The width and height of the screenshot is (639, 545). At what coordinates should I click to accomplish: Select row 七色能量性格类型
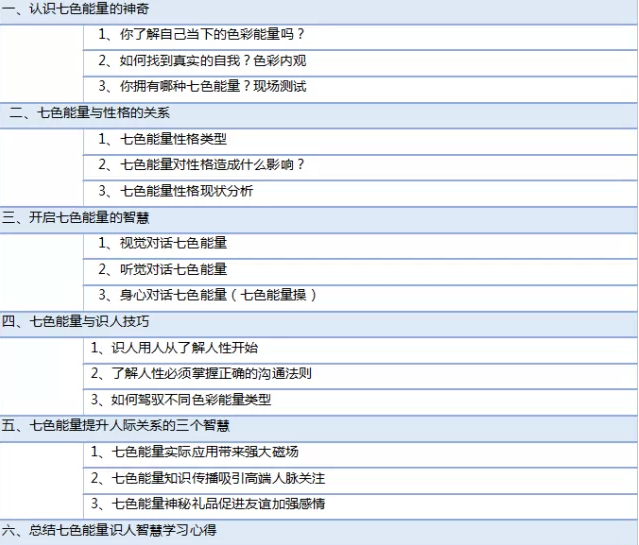[360, 141]
